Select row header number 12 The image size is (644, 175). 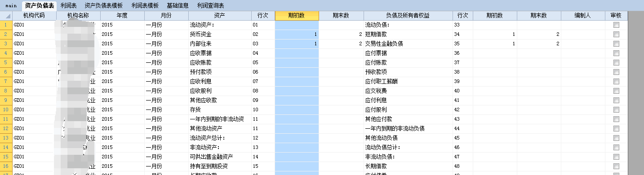point(6,129)
